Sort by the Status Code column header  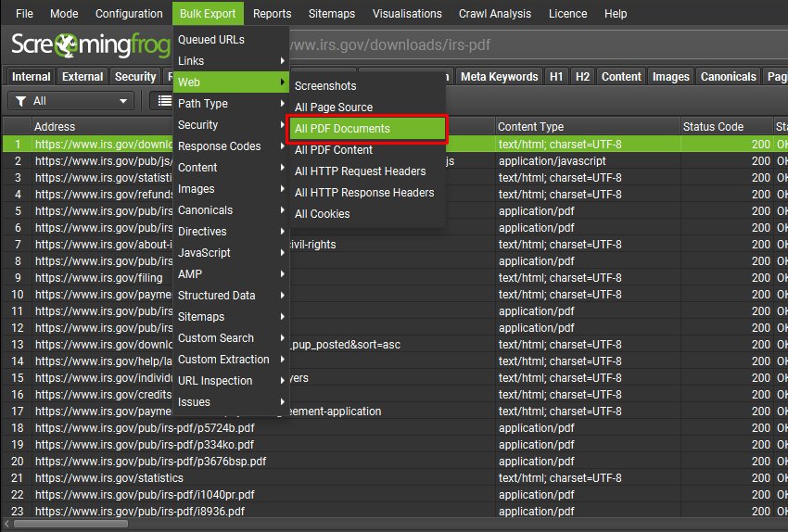(727, 127)
